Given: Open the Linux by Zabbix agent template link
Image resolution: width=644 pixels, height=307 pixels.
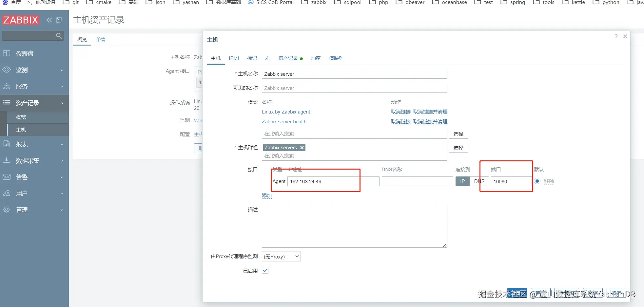Looking at the screenshot, I should (x=286, y=112).
